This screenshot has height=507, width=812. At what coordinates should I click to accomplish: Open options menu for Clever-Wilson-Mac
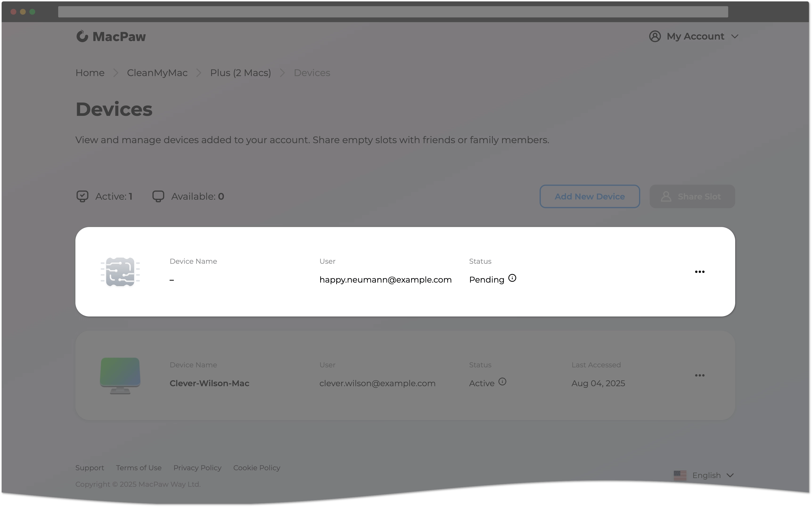click(700, 375)
